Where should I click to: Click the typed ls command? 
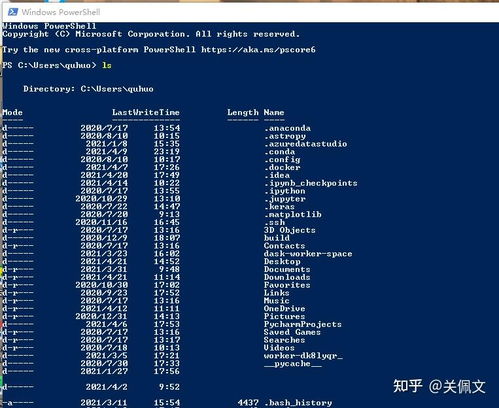(x=107, y=65)
